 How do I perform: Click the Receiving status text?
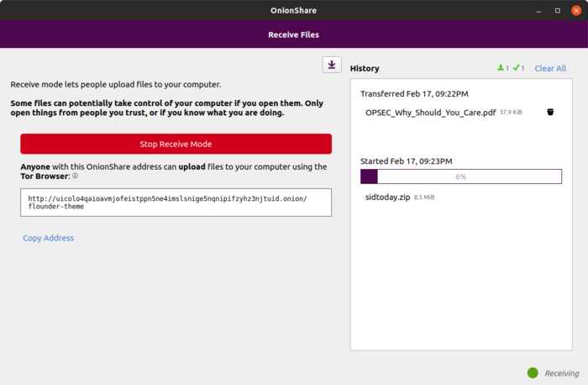click(x=562, y=373)
